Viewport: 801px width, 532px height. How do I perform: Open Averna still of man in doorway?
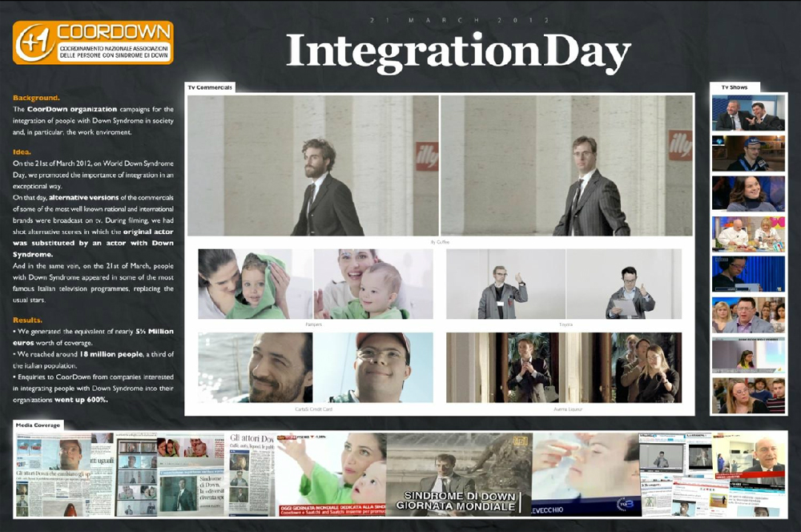tap(505, 368)
